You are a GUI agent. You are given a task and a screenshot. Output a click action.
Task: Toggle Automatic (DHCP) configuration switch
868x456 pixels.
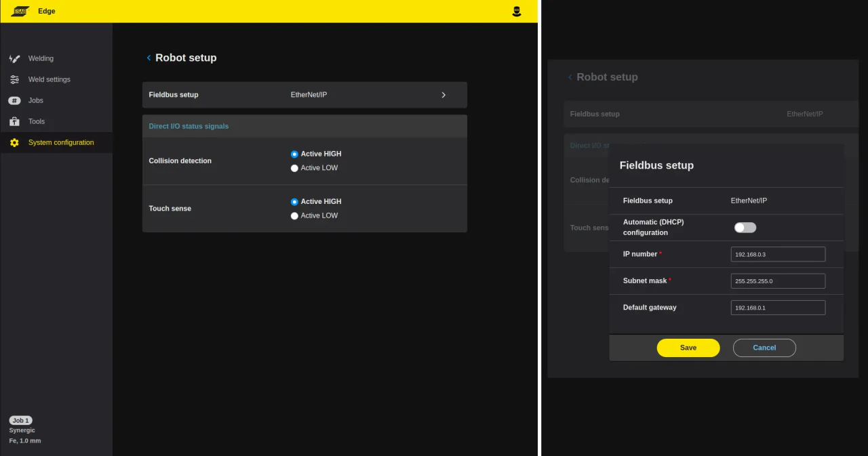pos(745,228)
